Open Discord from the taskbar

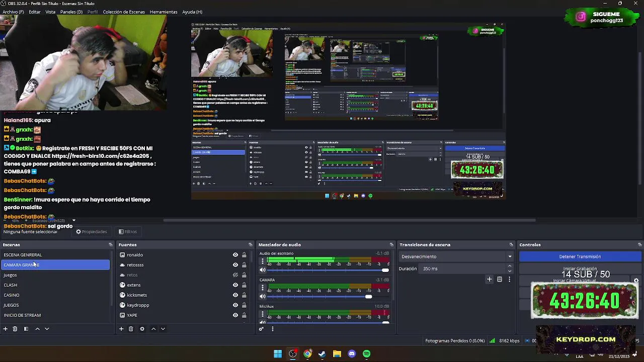[352, 354]
